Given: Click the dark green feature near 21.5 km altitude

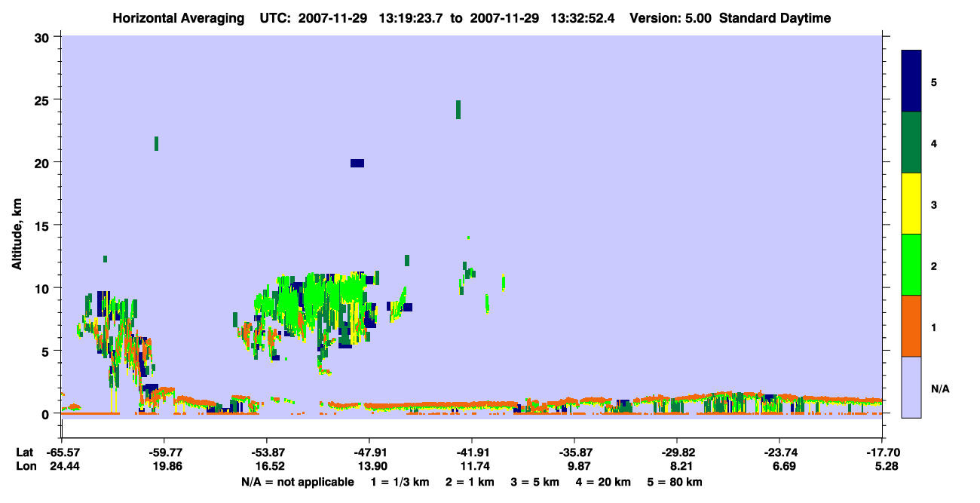Looking at the screenshot, I should (156, 143).
